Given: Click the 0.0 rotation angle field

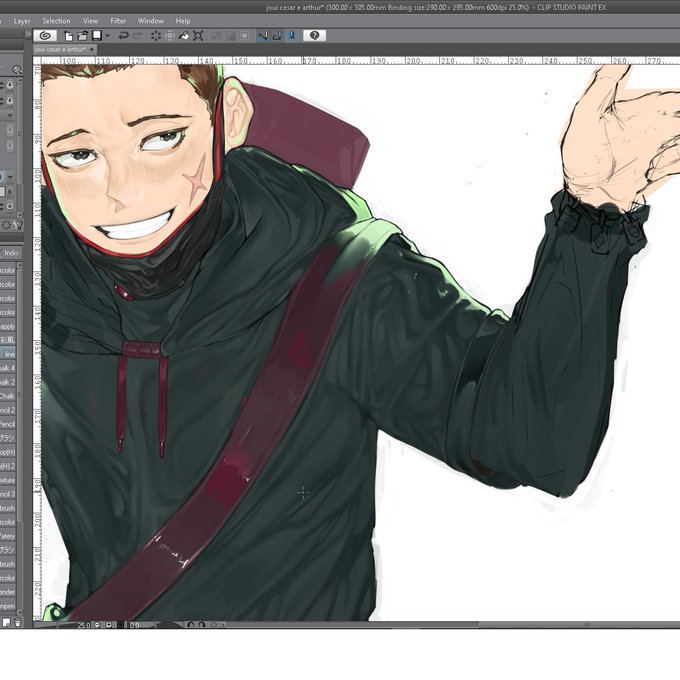Looking at the screenshot, I should click(x=134, y=625).
